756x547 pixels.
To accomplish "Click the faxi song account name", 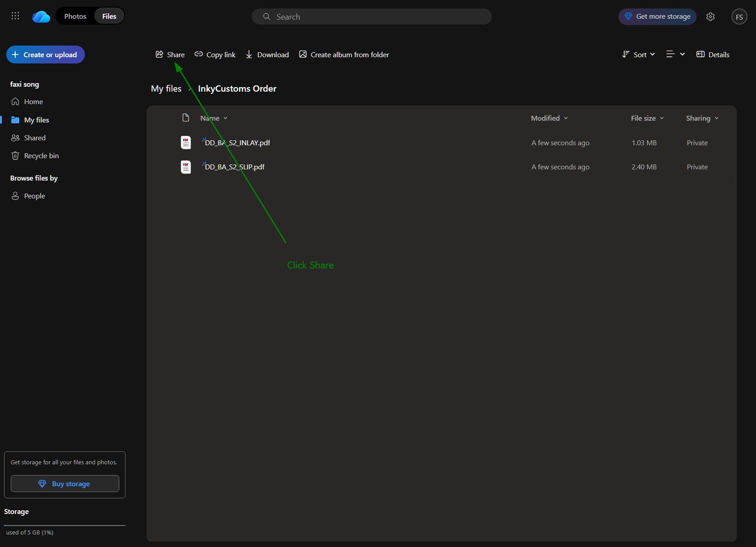I will point(25,84).
